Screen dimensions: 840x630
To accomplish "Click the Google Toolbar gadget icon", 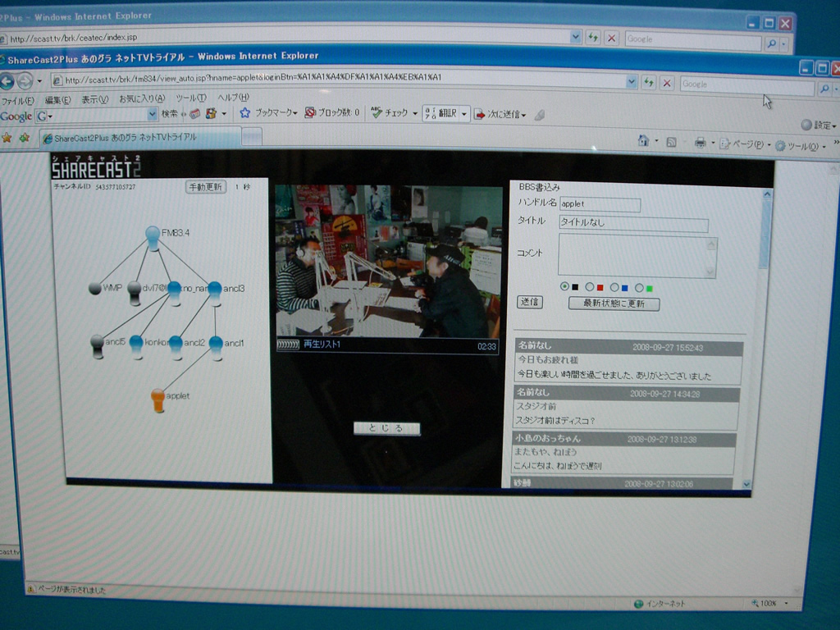I will 211,113.
